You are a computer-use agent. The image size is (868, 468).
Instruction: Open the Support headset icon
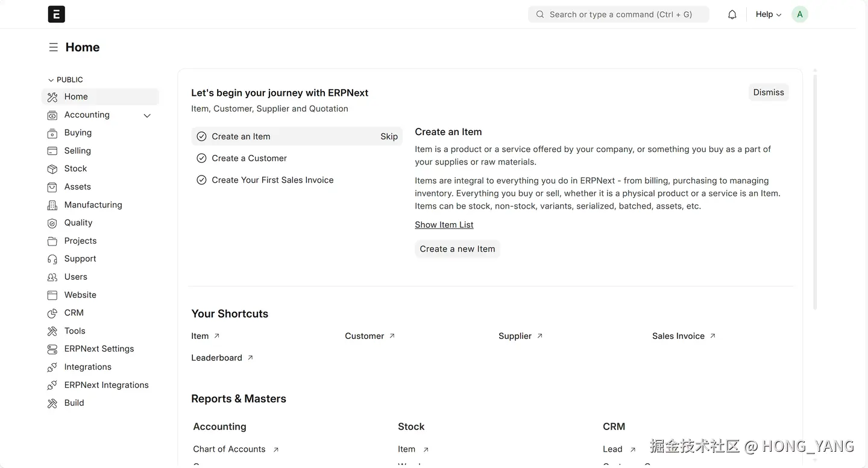click(x=52, y=259)
